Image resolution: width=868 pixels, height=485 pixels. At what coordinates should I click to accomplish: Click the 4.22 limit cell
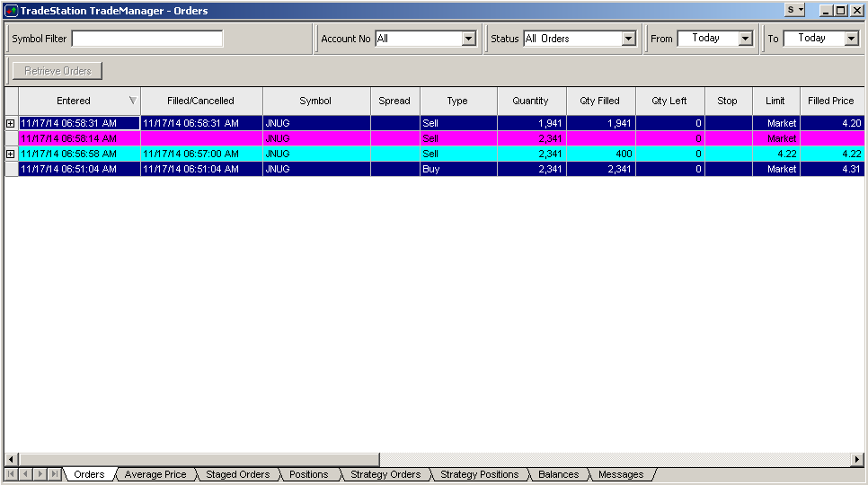point(776,154)
